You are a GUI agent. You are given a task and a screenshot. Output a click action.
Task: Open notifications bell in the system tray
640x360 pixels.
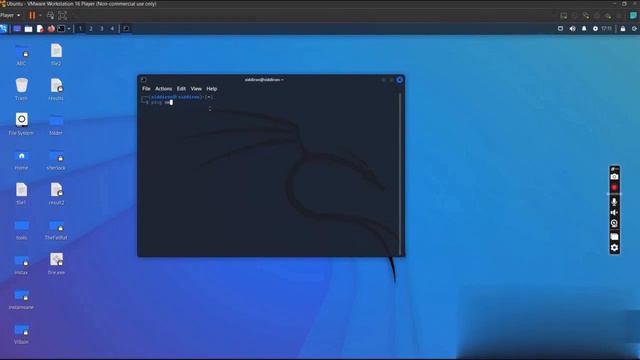pyautogui.click(x=584, y=29)
